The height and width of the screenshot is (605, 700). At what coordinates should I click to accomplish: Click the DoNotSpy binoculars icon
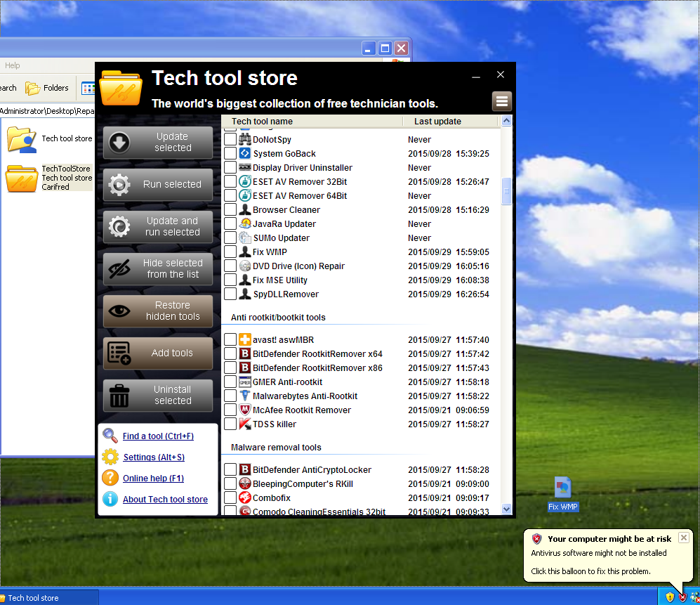tap(244, 139)
